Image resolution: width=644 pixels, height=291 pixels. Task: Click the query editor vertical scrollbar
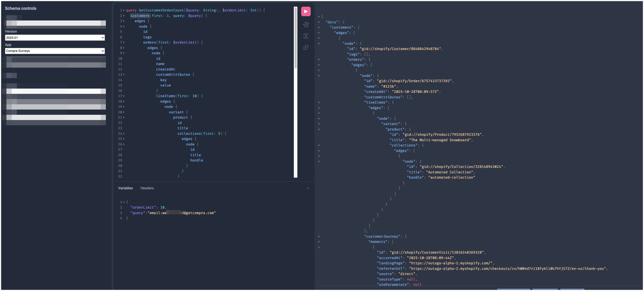tap(295, 38)
